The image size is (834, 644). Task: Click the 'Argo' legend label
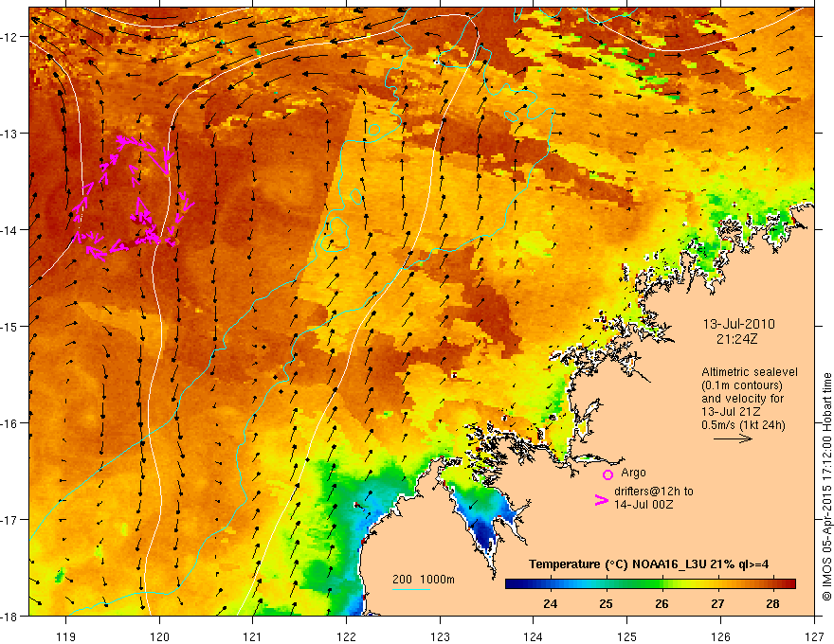633,473
